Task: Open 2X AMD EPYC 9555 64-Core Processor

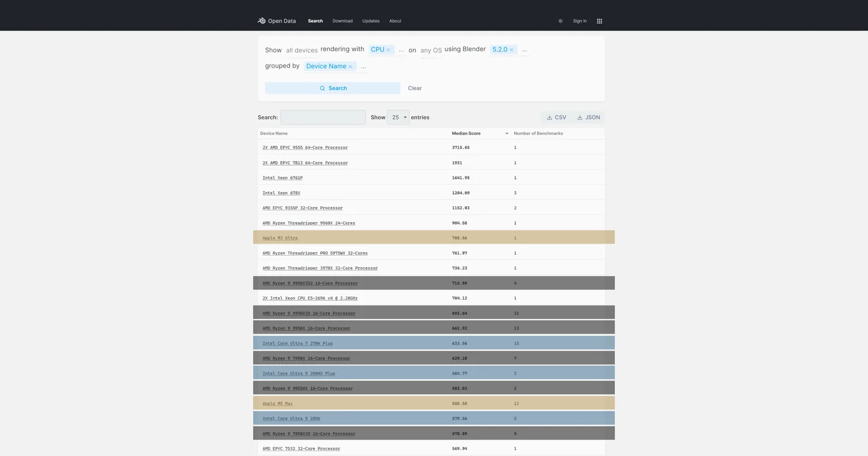Action: click(305, 148)
